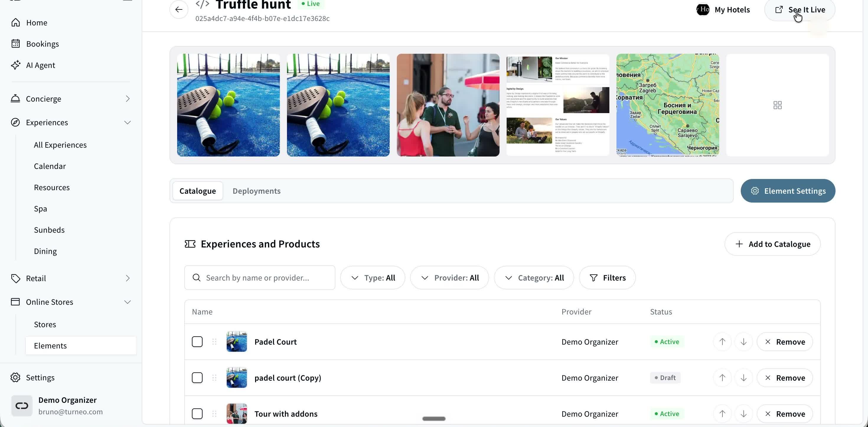Open the Filters button
The height and width of the screenshot is (427, 868).
tap(607, 278)
